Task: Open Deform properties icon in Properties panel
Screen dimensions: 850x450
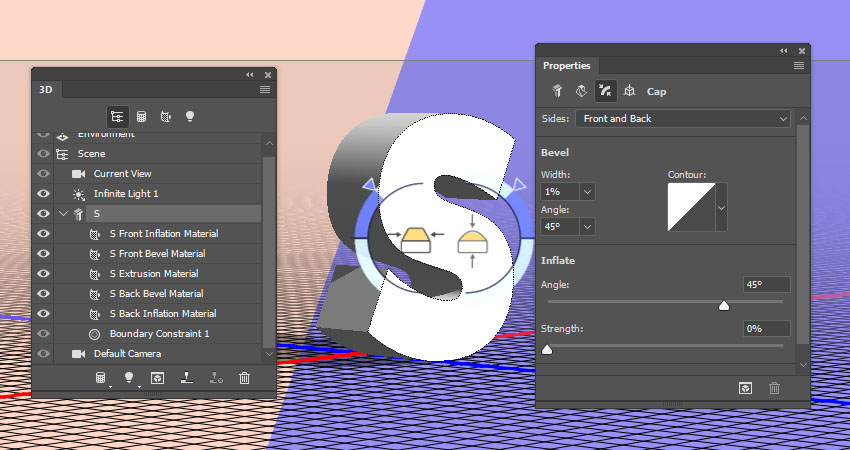Action: 581,91
